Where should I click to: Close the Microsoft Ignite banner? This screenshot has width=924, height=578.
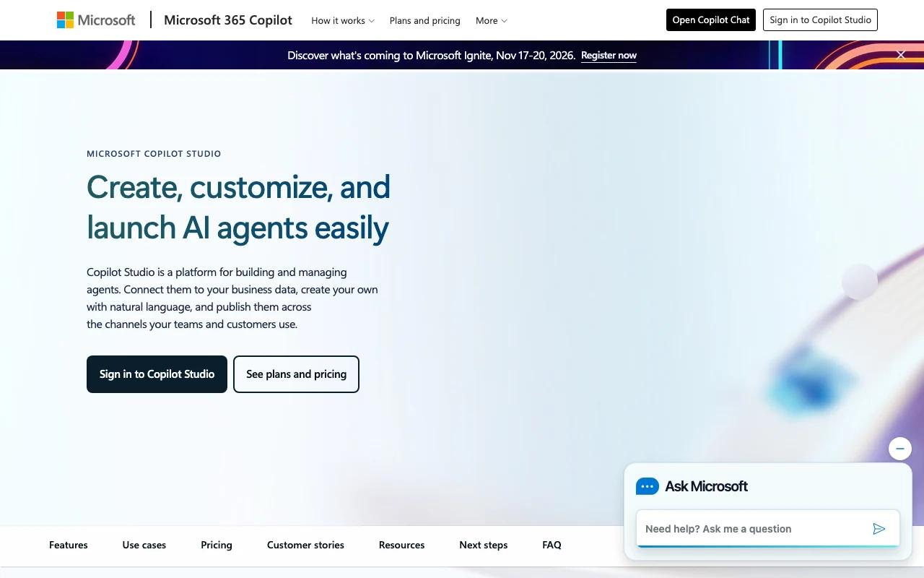click(x=901, y=55)
